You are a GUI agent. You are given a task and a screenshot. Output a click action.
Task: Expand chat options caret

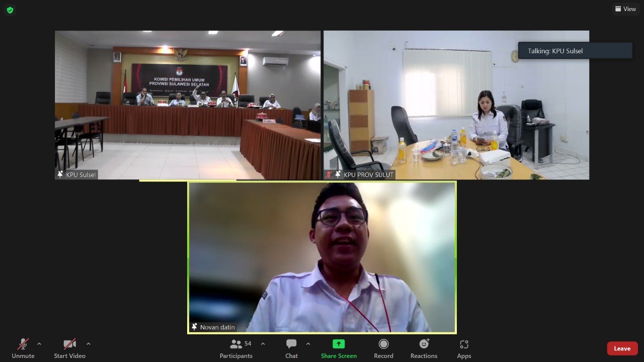(x=308, y=344)
